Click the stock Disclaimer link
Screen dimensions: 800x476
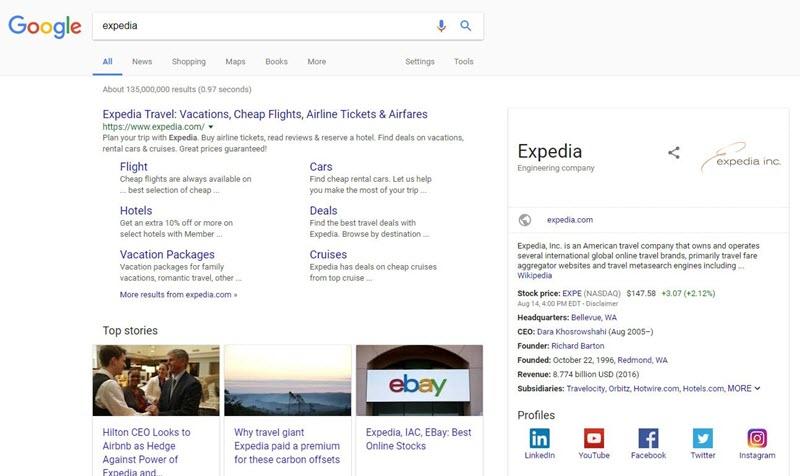click(x=602, y=304)
